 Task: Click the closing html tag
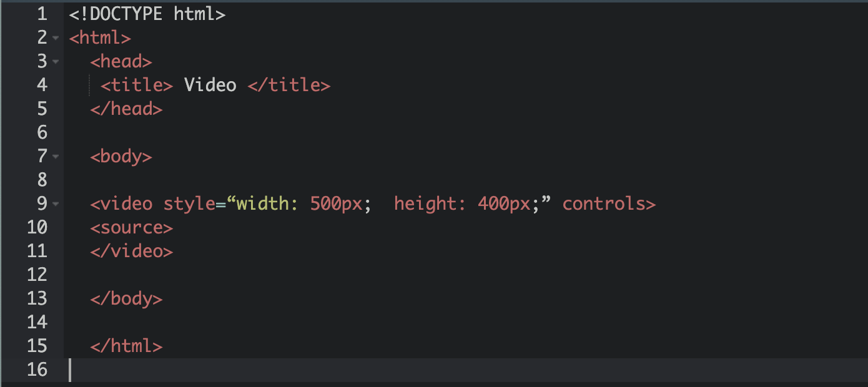(x=126, y=346)
